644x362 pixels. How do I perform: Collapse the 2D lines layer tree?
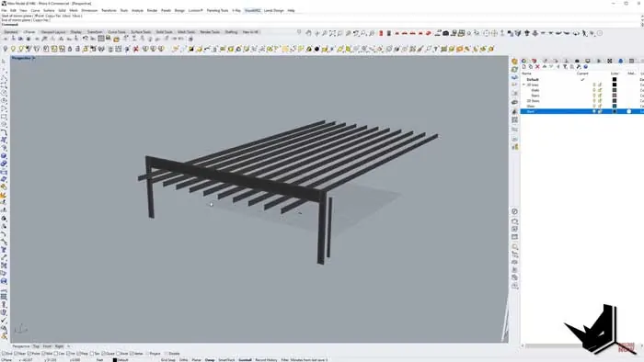click(x=524, y=85)
